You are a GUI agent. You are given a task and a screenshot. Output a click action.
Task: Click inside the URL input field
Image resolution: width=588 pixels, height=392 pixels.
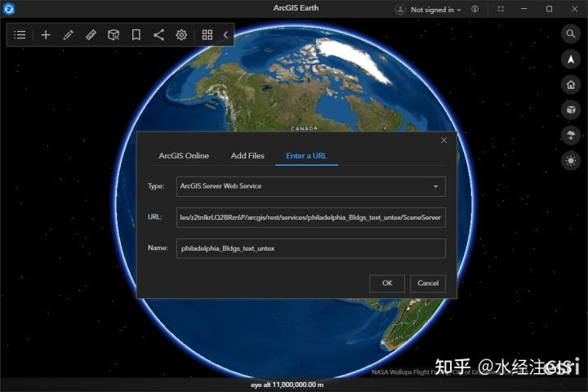click(311, 217)
